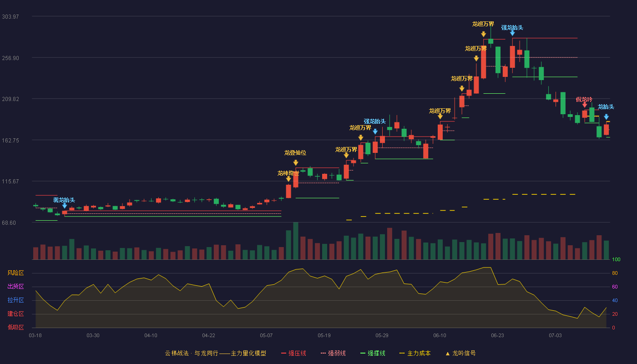Click the 04-10 date on the time axis
Viewport: 637px width, 364px height.
(x=151, y=335)
